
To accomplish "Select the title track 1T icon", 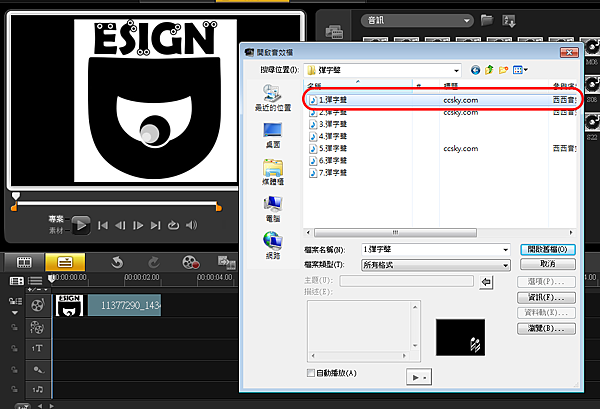I will tap(38, 348).
